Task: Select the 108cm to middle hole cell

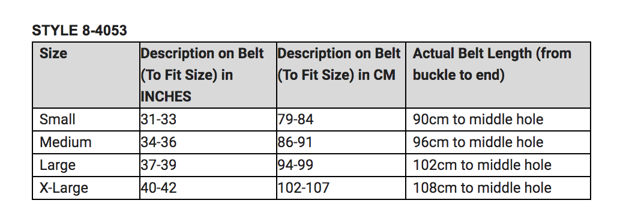Action: (498, 188)
